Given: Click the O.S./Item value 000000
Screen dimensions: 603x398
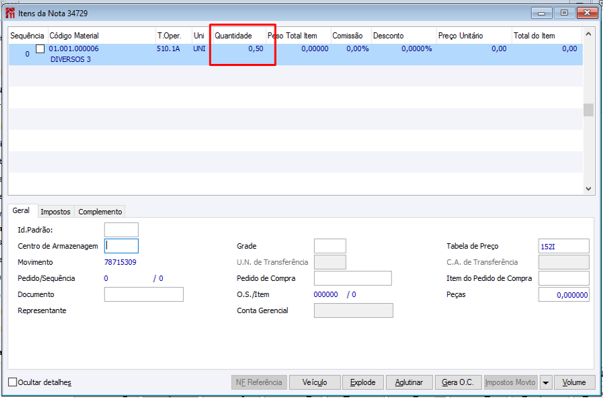Looking at the screenshot, I should [326, 295].
